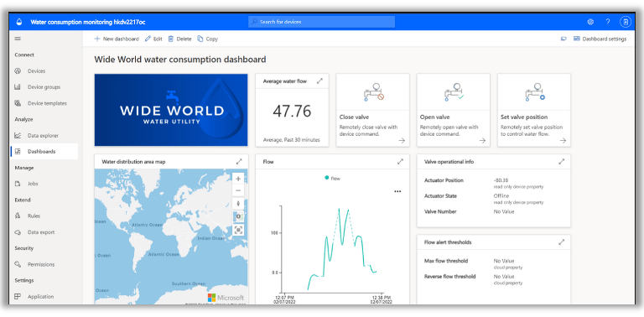
Task: Open the user account avatar icon
Action: [625, 22]
